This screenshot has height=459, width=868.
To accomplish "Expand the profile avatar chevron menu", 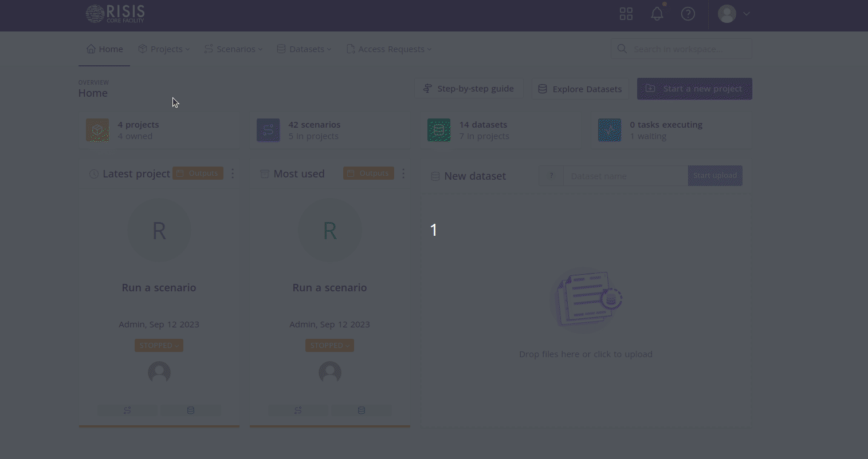I will 745,13.
